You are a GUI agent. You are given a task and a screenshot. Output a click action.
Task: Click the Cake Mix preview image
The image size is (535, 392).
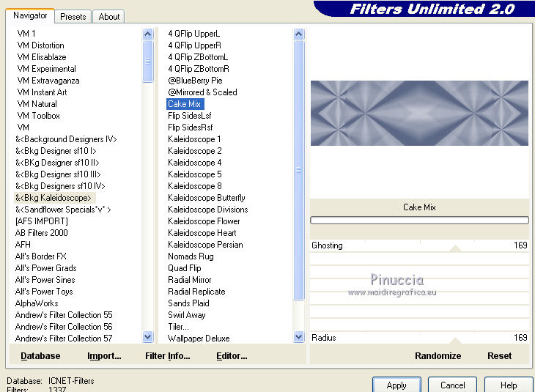tap(419, 113)
